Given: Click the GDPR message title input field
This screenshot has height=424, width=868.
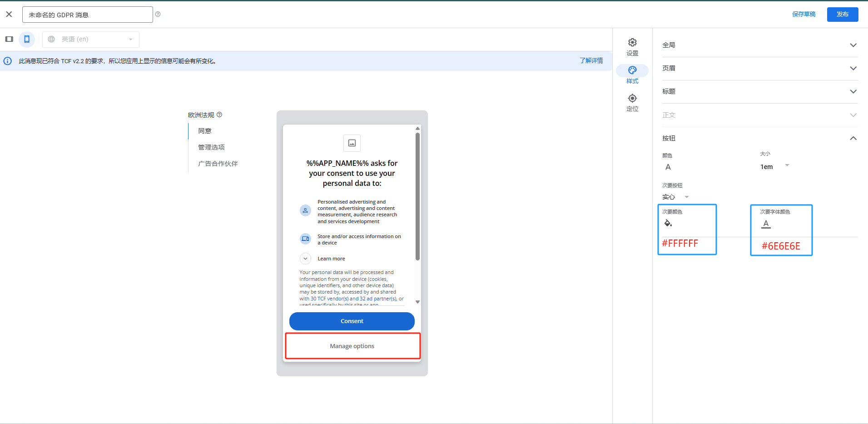Looking at the screenshot, I should 87,14.
